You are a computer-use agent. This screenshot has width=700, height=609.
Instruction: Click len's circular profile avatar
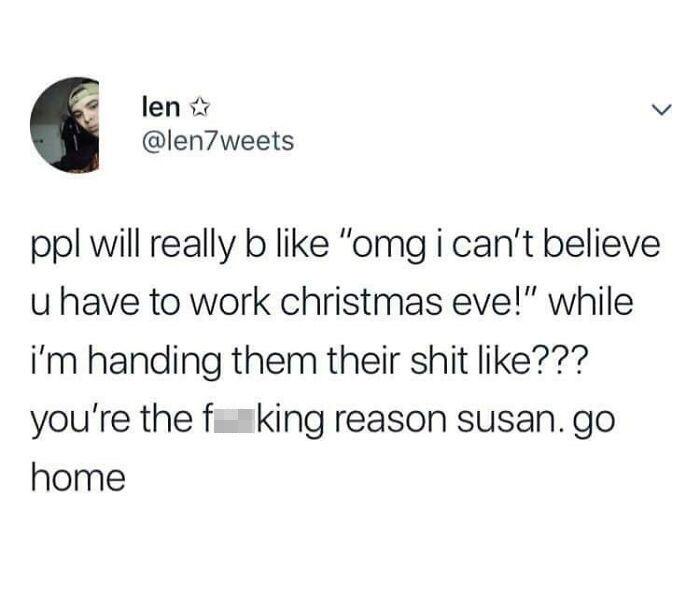(65, 125)
